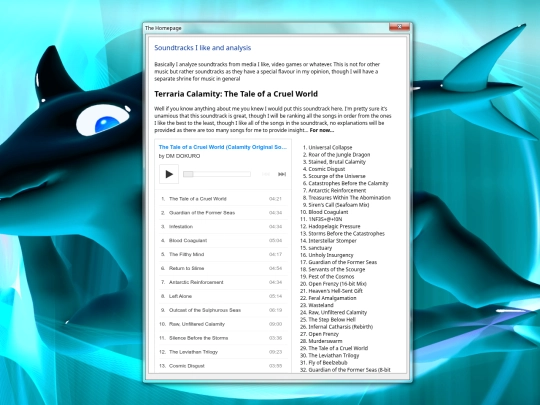Click ranked item Roar of the Jungle Dragon

[x=339, y=155]
